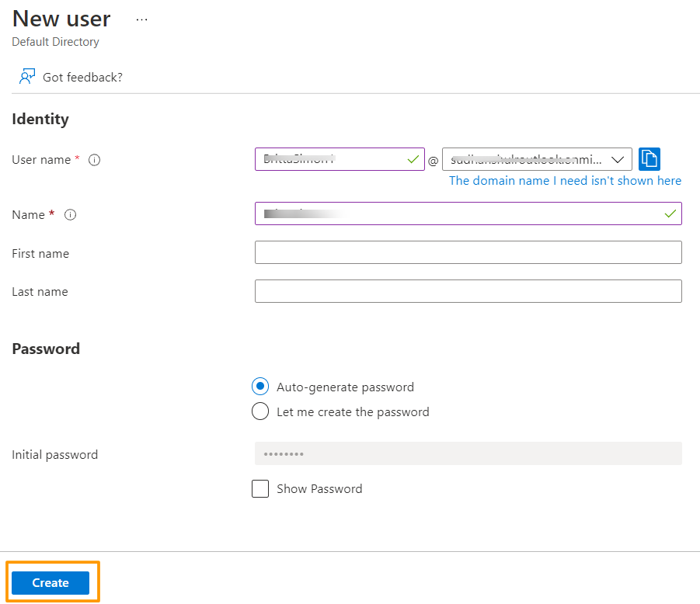This screenshot has width=700, height=604.
Task: Click the info icon beside User name
Action: coord(95,160)
